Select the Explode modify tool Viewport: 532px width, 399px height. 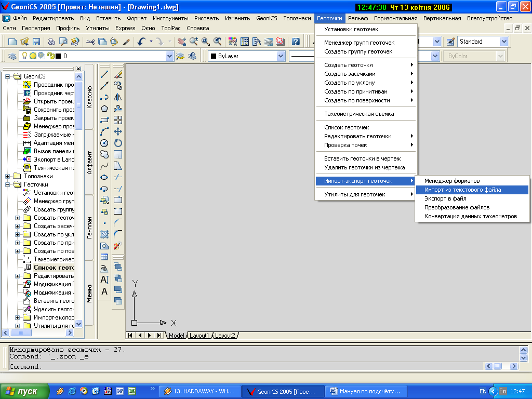118,246
